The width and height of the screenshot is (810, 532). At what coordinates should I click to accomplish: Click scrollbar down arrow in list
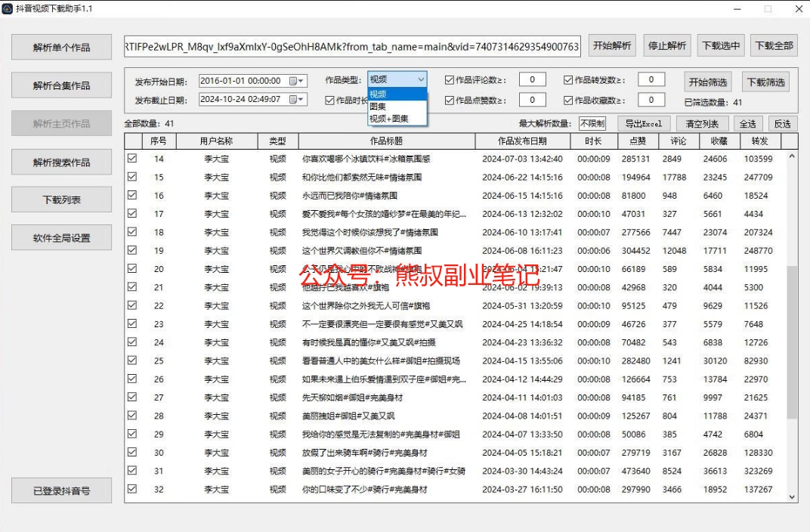792,497
